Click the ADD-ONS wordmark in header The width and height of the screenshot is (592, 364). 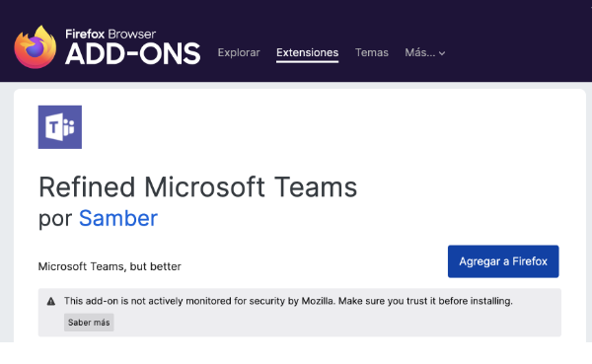point(132,54)
